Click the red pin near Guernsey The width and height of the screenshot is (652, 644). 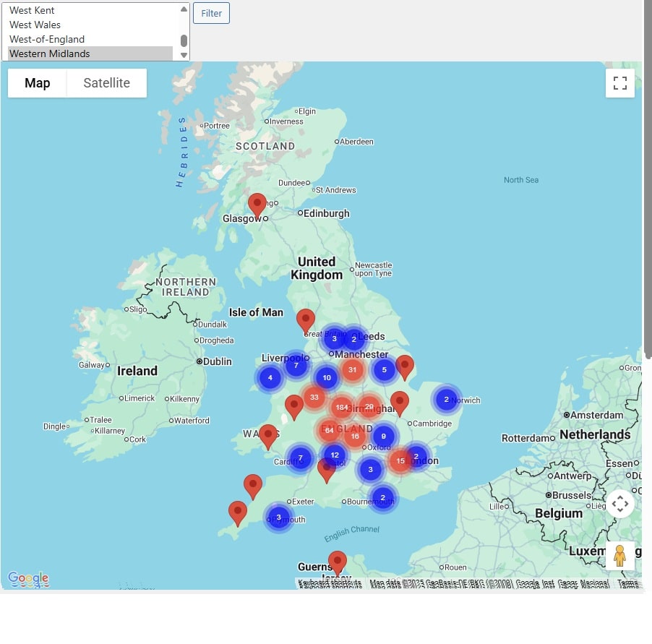click(x=337, y=562)
